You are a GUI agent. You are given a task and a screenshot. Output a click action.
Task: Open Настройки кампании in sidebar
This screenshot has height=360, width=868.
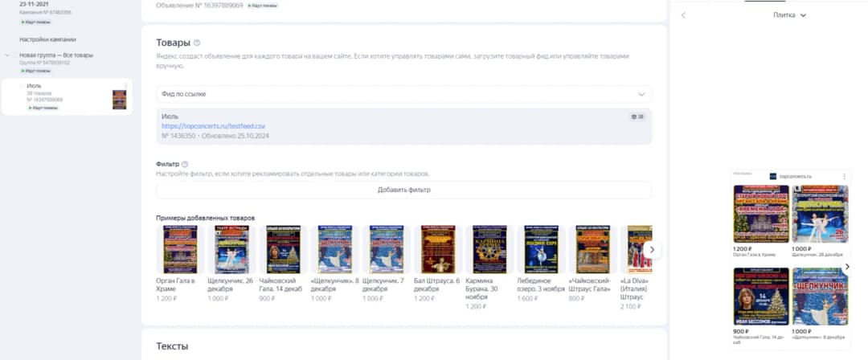point(47,40)
